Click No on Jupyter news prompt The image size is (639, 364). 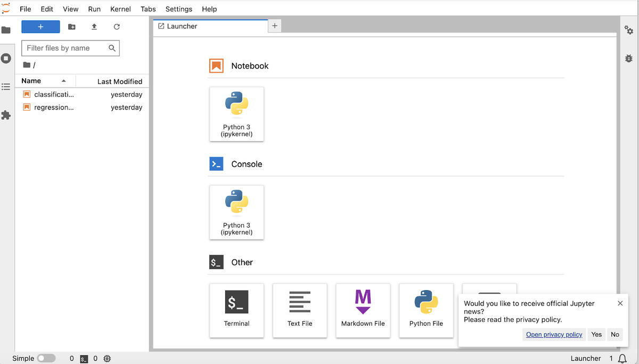point(615,334)
